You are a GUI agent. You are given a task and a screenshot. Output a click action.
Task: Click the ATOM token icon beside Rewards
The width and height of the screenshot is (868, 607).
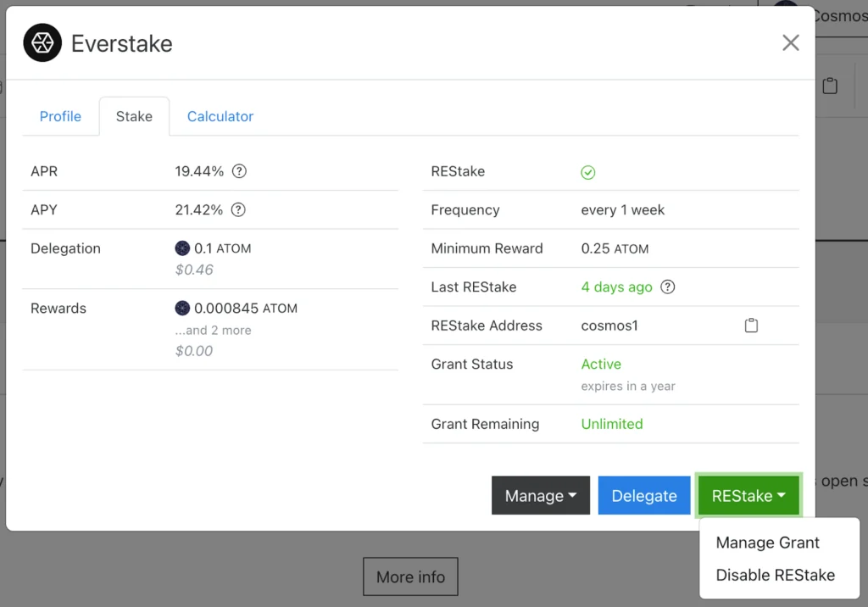(x=182, y=309)
